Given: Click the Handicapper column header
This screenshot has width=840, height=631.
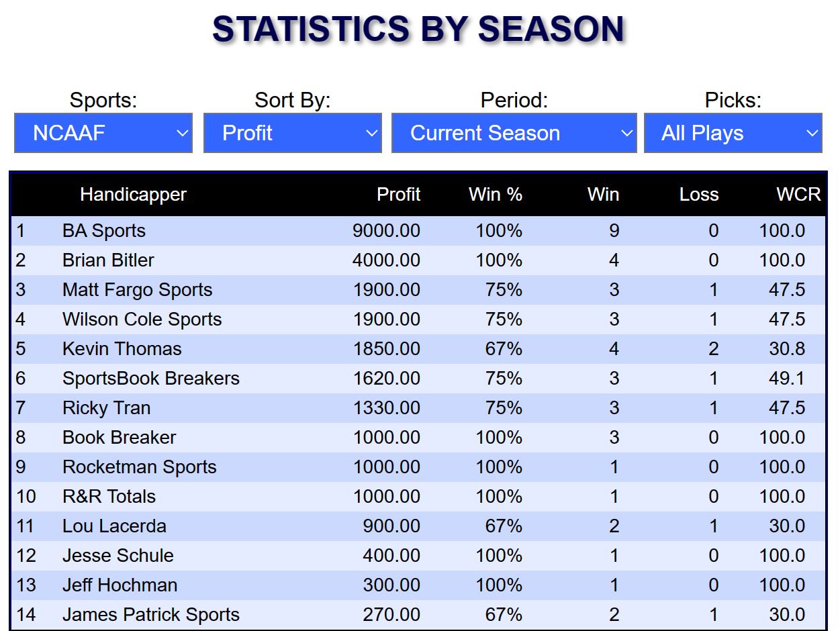Looking at the screenshot, I should click(133, 195).
